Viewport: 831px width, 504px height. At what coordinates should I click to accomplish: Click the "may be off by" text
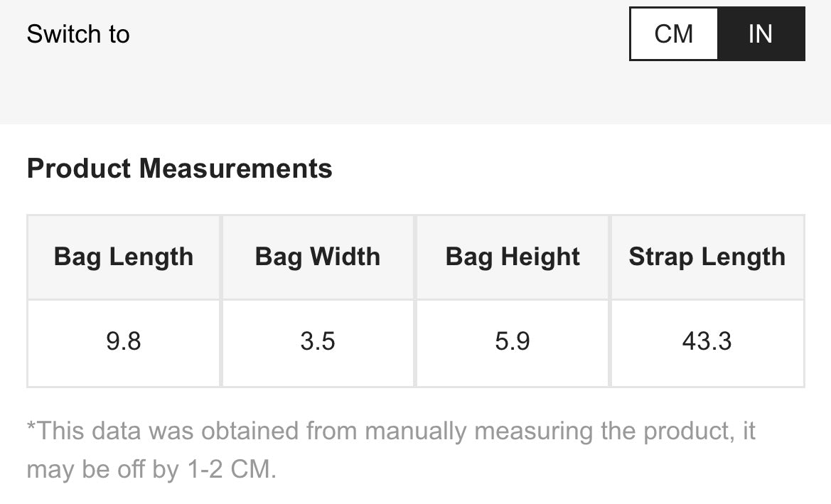click(x=102, y=470)
